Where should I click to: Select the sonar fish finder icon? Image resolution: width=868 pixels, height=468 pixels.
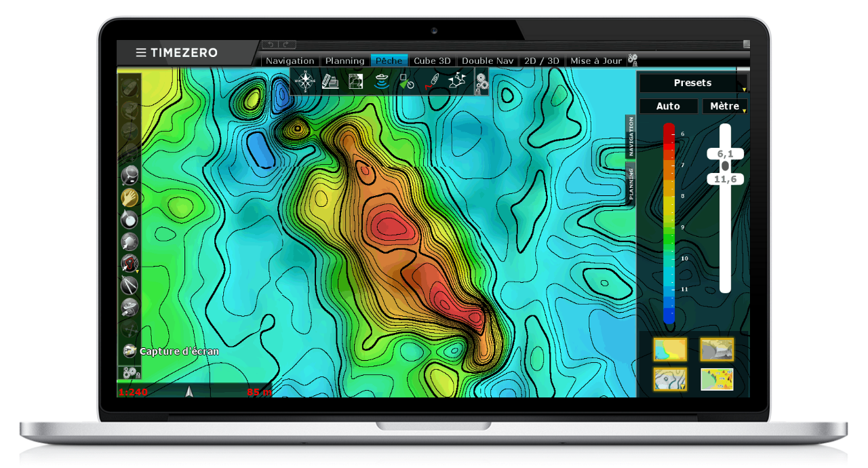381,81
